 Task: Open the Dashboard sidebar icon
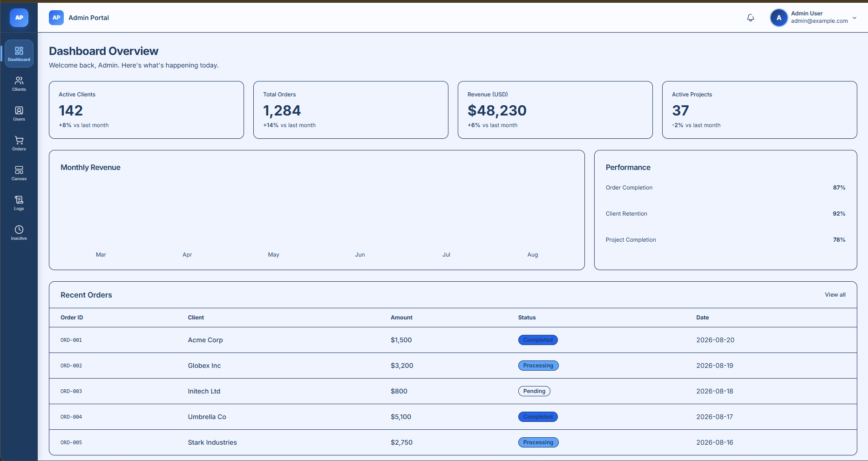click(x=19, y=54)
